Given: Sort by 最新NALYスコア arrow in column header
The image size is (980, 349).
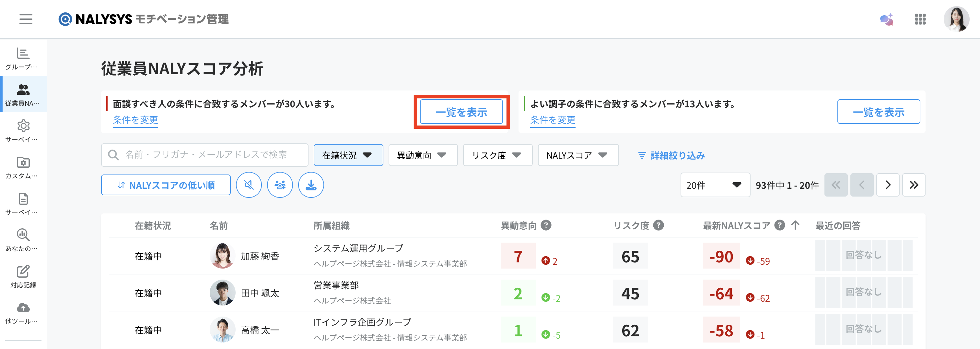Looking at the screenshot, I should pos(795,226).
